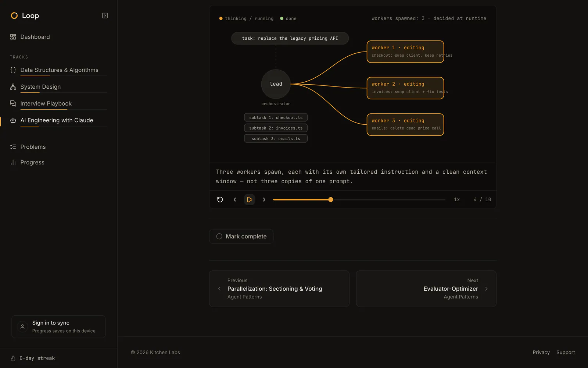588x368 pixels.
Task: Click subtask 2: invoices.ts chip
Action: pyautogui.click(x=276, y=128)
